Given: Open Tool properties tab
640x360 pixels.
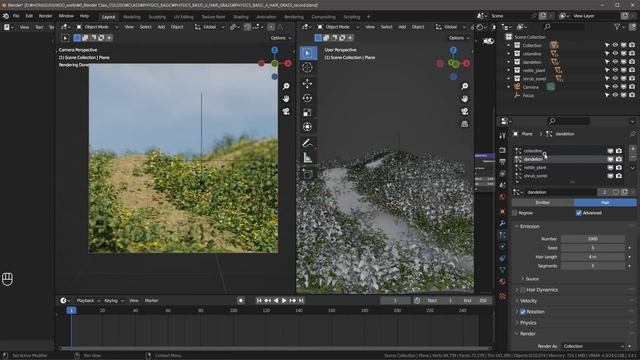Looking at the screenshot, I should (502, 136).
